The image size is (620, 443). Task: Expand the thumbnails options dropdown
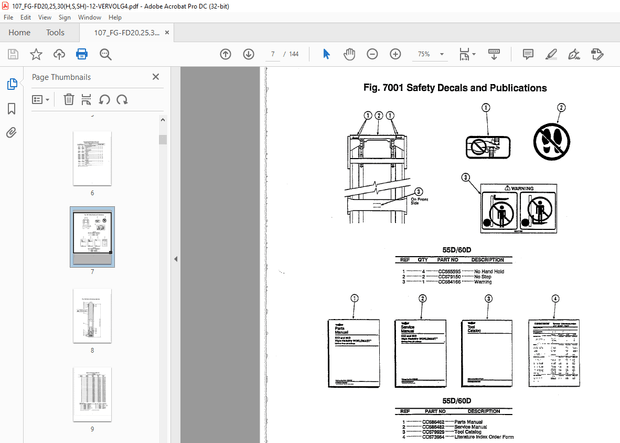click(x=40, y=99)
